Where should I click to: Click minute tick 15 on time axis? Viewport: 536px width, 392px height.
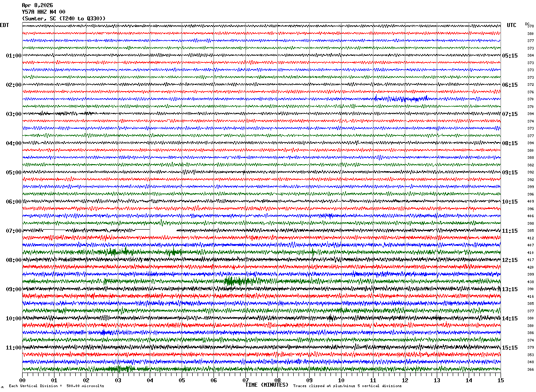pyautogui.click(x=501, y=380)
